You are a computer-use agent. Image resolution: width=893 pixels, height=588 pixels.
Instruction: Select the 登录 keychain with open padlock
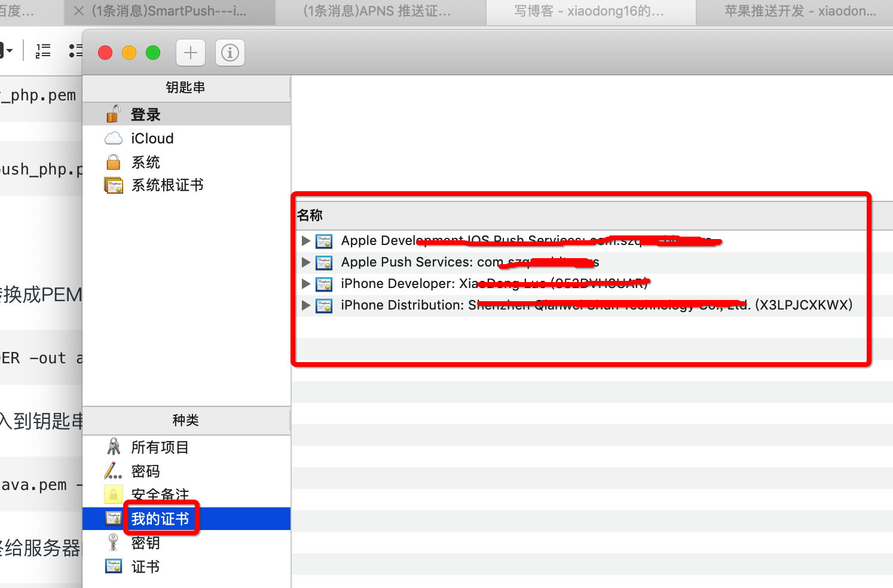[186, 114]
